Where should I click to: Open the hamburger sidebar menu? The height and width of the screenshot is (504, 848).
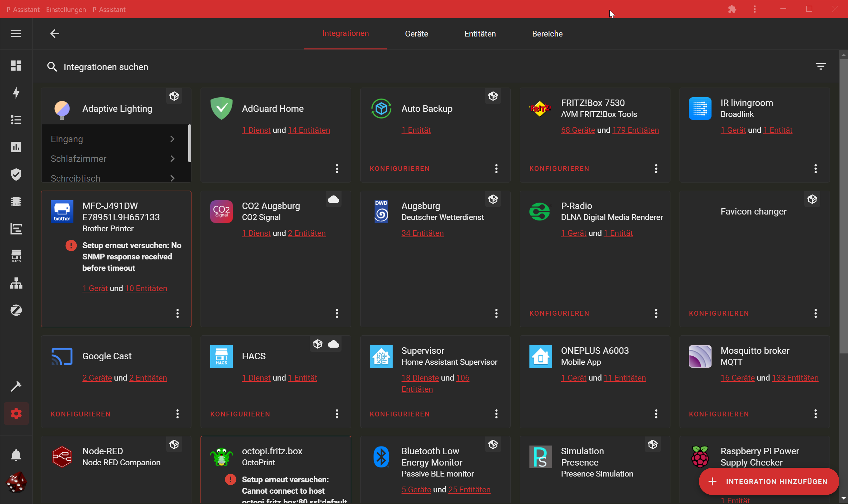click(16, 34)
